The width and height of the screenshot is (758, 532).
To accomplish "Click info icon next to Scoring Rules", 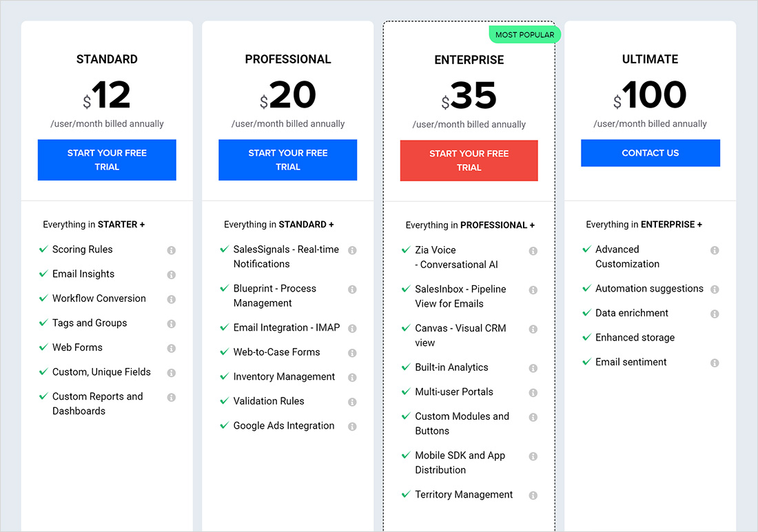I will pos(172,250).
